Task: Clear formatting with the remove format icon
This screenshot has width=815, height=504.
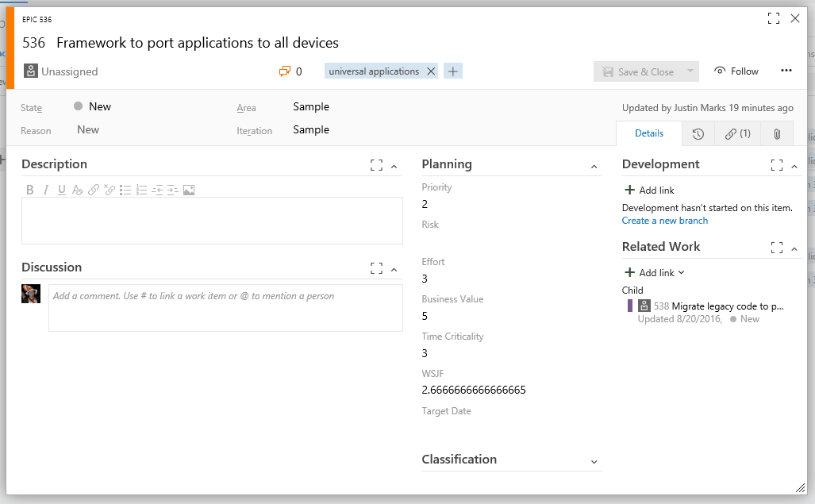Action: 78,189
